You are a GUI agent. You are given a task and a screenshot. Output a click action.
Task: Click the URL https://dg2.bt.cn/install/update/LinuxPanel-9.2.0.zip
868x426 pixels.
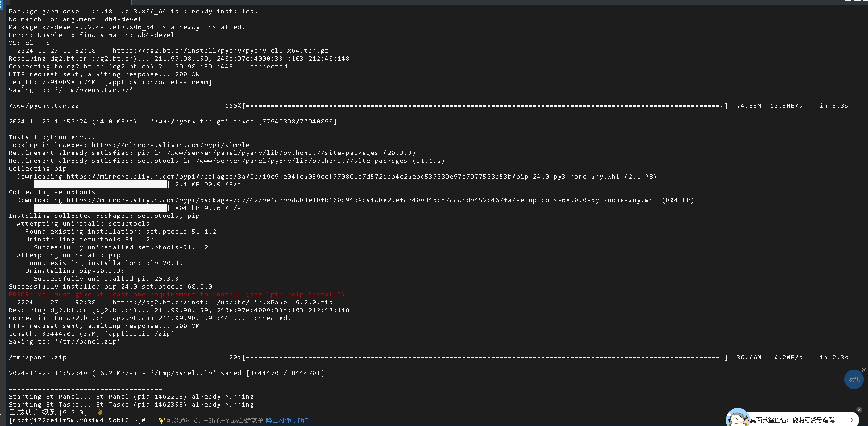[223, 302]
